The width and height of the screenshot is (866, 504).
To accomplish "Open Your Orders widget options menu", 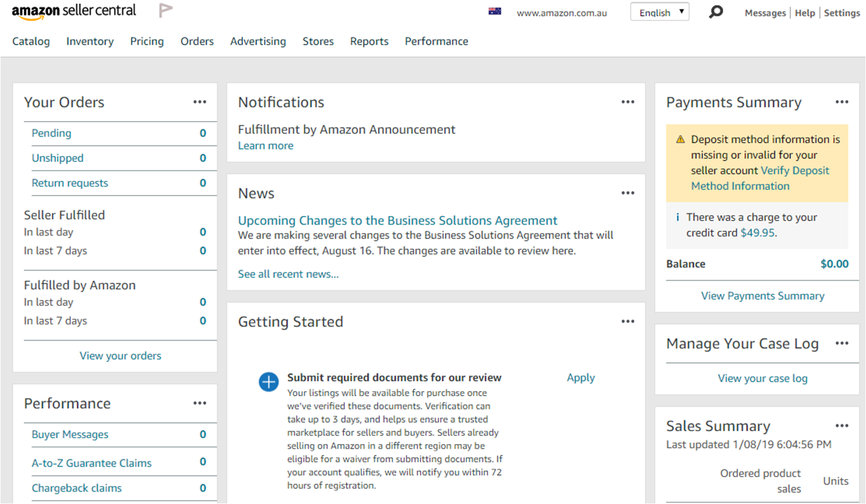I will (x=200, y=102).
